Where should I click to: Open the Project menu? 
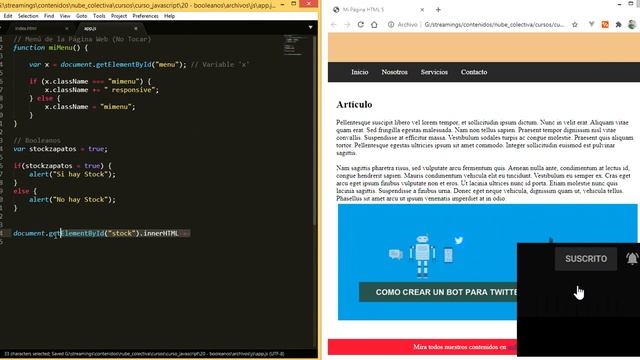(x=119, y=16)
